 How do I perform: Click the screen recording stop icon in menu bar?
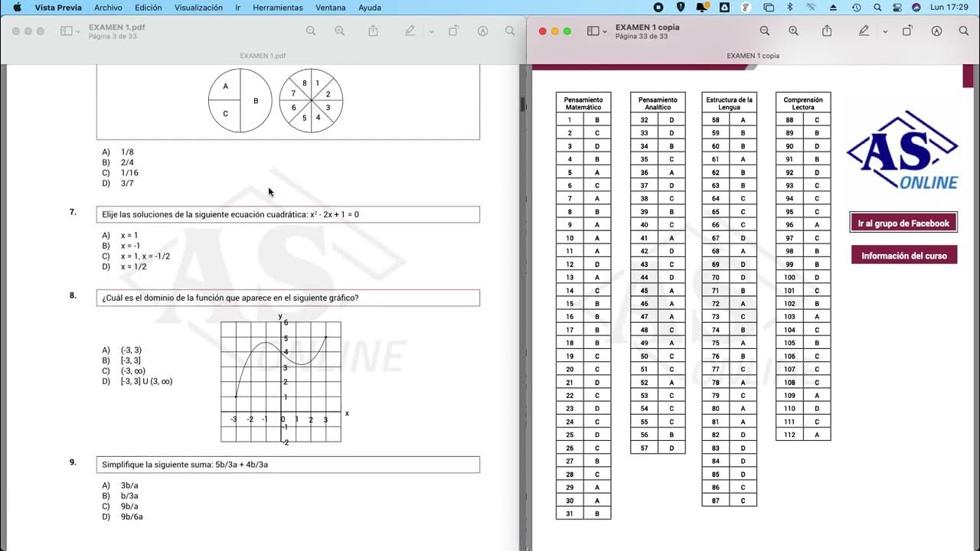click(658, 8)
